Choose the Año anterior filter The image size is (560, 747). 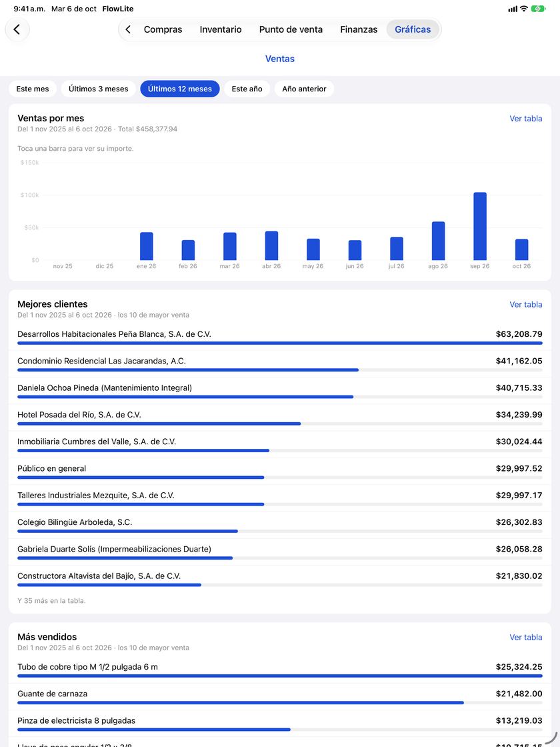[x=304, y=89]
